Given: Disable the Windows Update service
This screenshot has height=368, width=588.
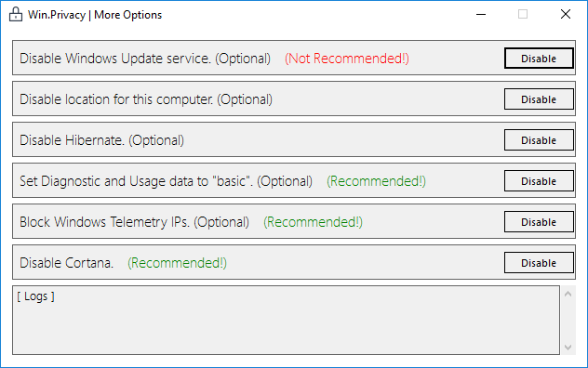Looking at the screenshot, I should tap(539, 59).
